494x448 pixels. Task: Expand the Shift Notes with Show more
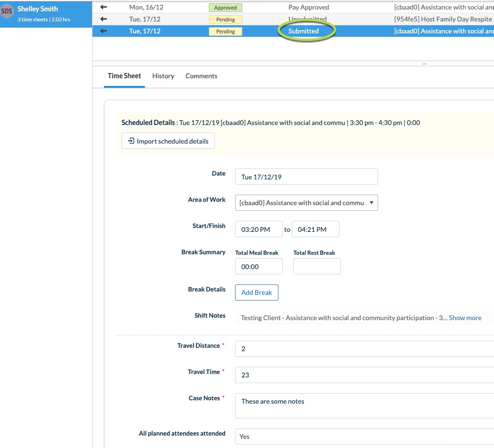click(x=465, y=318)
